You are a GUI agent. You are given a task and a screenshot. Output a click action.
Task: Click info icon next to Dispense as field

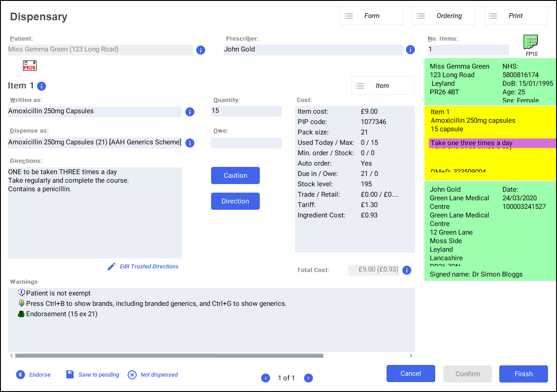pos(190,143)
